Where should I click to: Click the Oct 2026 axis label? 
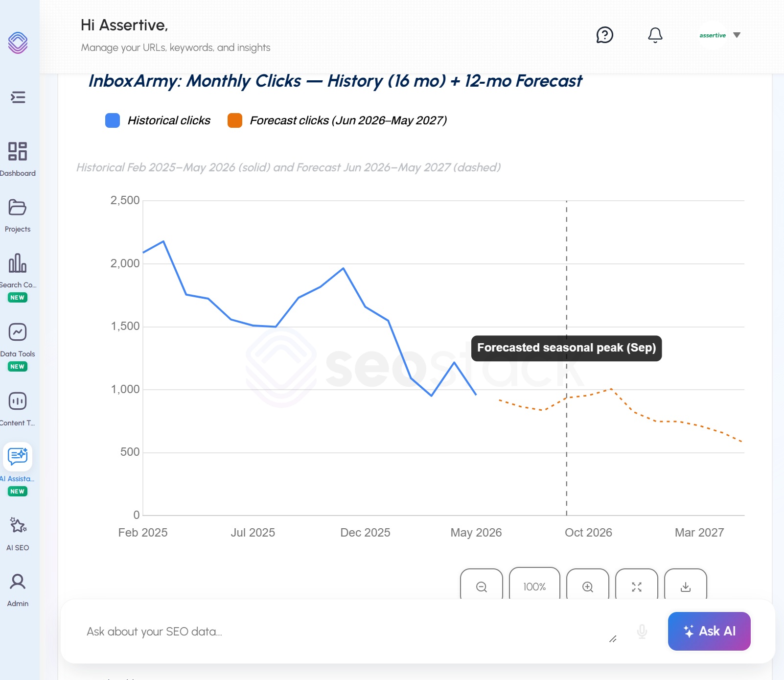pyautogui.click(x=588, y=533)
